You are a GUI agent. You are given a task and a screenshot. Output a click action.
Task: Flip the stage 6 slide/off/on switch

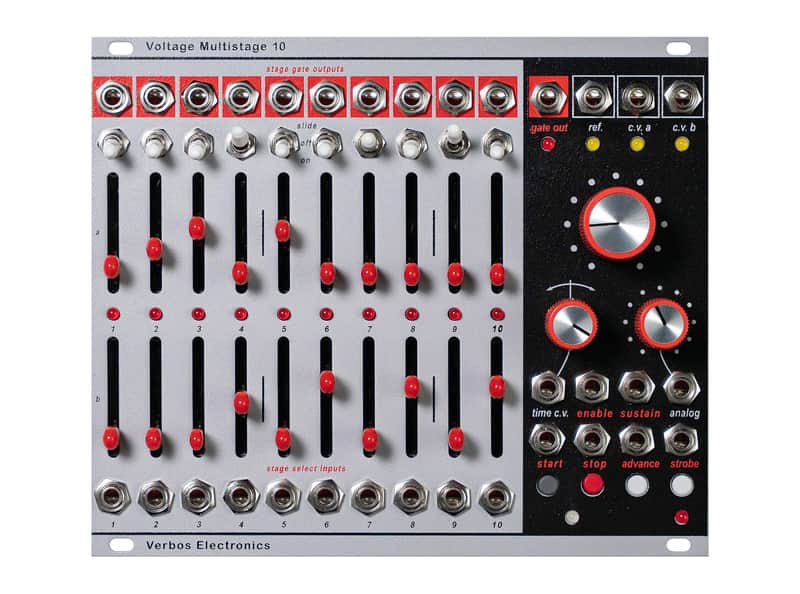(326, 144)
